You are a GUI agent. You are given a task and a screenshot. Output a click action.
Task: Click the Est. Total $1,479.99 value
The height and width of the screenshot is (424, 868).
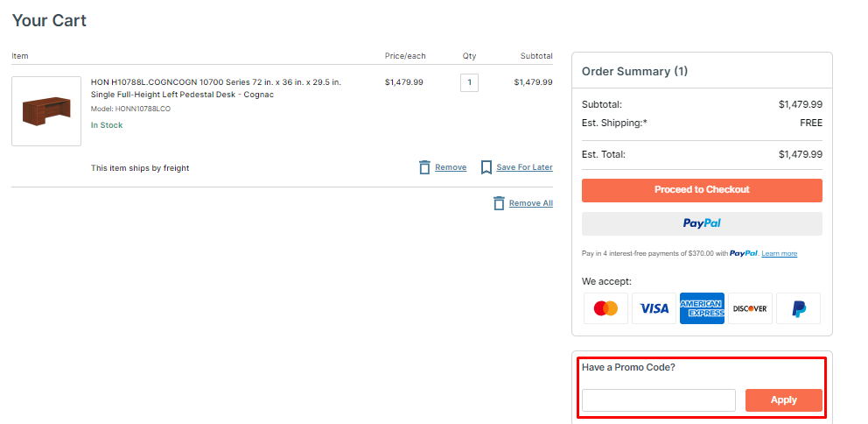[801, 155]
